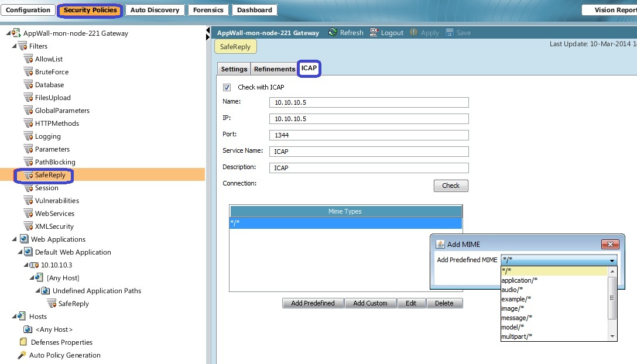Open the Dashboard section
Screen dimensions: 637x364
pos(254,9)
